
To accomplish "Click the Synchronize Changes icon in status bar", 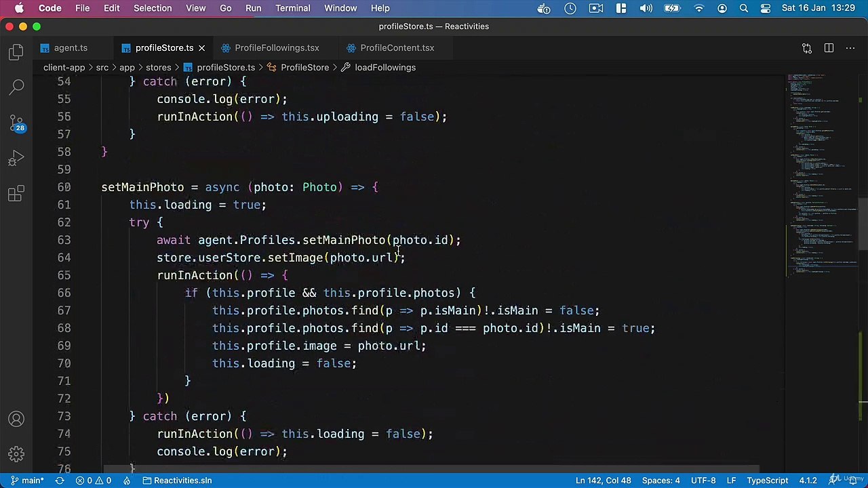I will pyautogui.click(x=60, y=481).
